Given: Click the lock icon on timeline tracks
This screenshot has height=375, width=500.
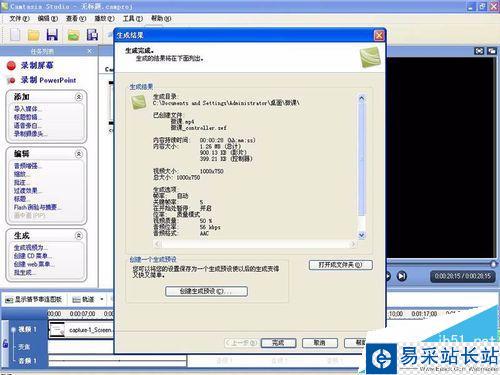Looking at the screenshot, I should pos(5,344).
